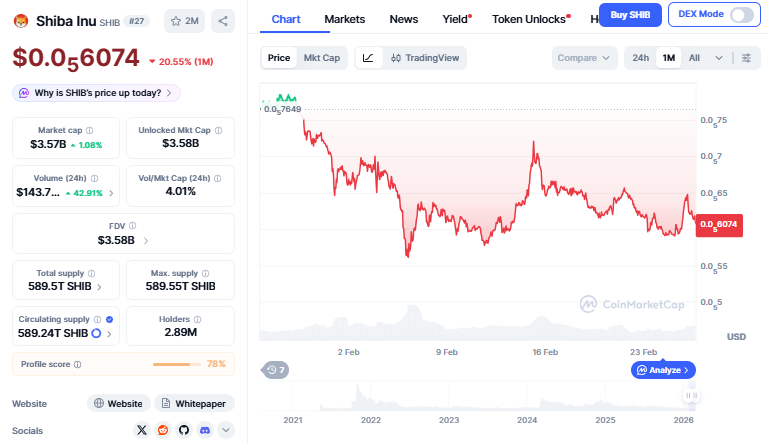This screenshot has height=444, width=768.
Task: Switch to the Markets tab
Action: (x=345, y=19)
